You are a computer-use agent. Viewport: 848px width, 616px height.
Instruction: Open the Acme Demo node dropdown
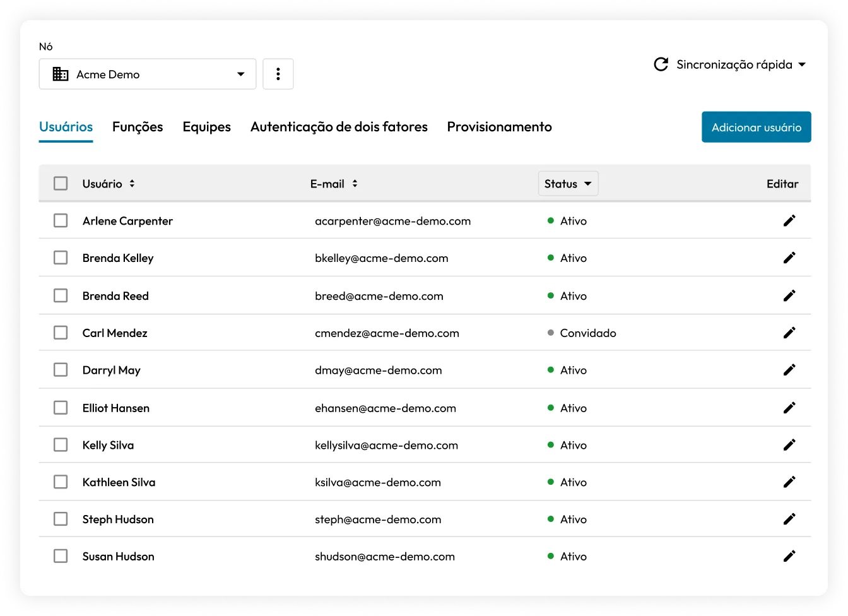click(148, 74)
